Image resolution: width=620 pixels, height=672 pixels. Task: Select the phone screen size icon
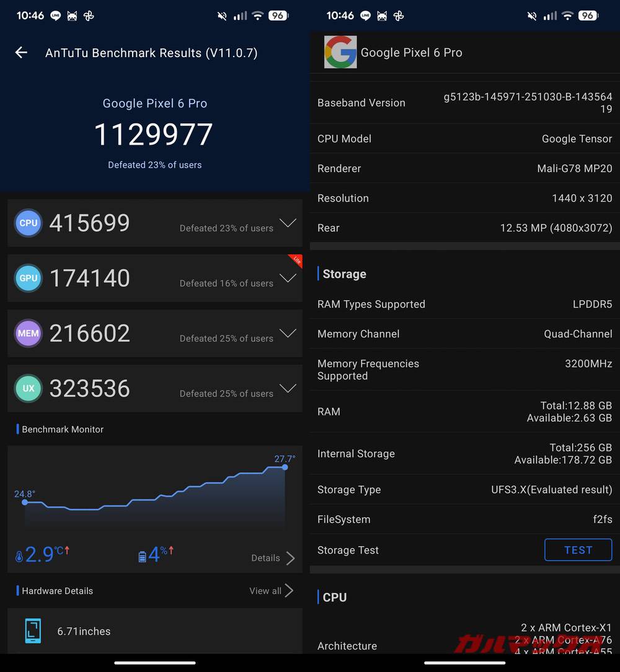[x=32, y=631]
